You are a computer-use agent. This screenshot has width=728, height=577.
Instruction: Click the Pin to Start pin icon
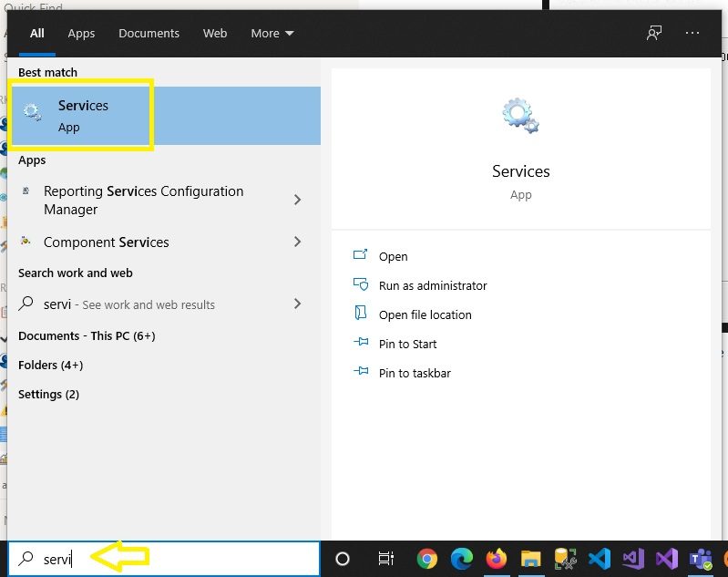point(361,342)
